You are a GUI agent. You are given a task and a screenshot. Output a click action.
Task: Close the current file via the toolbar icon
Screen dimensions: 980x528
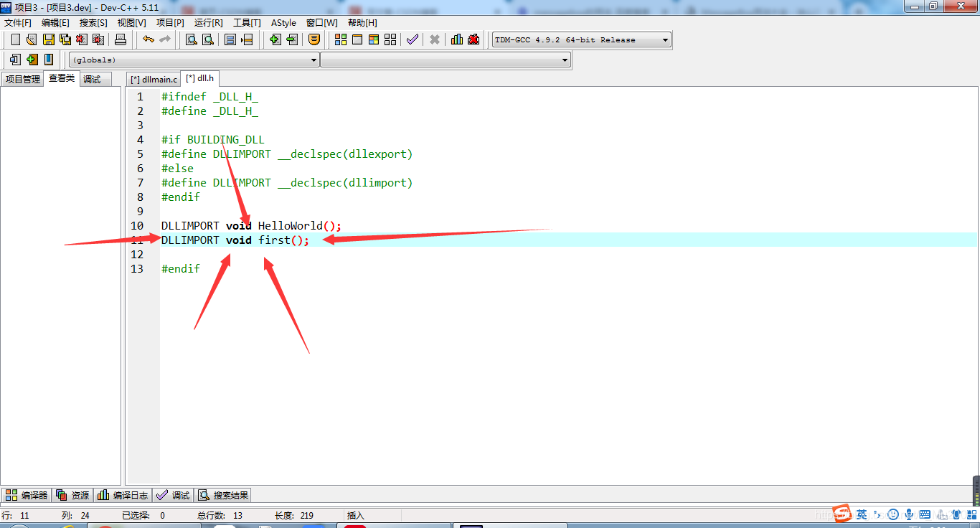tap(82, 39)
